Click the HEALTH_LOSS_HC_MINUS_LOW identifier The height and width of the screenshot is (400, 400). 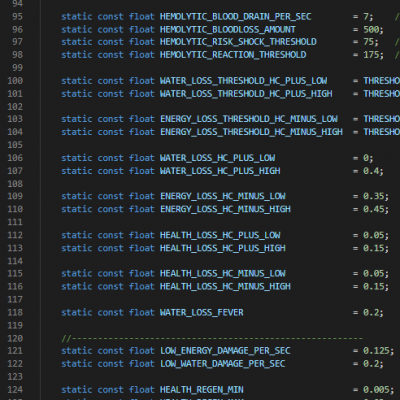coord(223,274)
